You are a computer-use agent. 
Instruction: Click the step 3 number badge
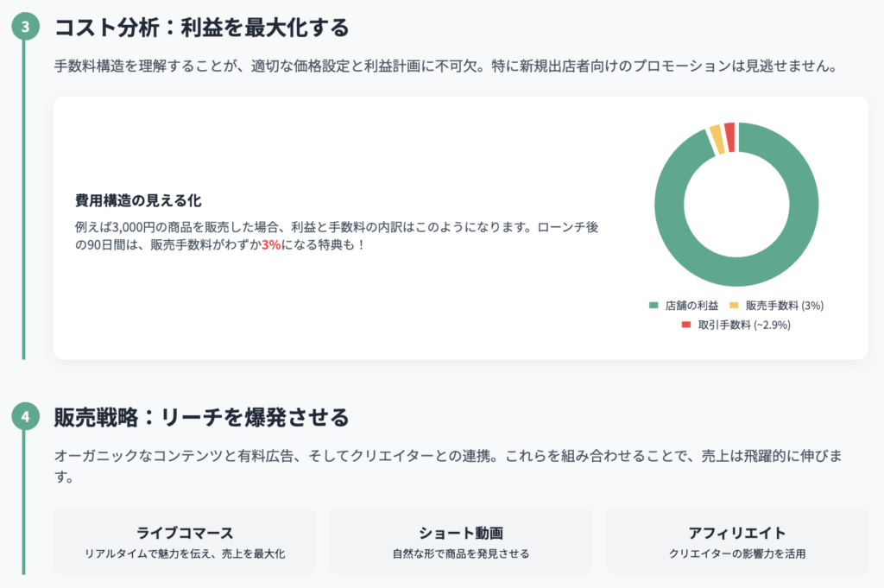pos(25,27)
